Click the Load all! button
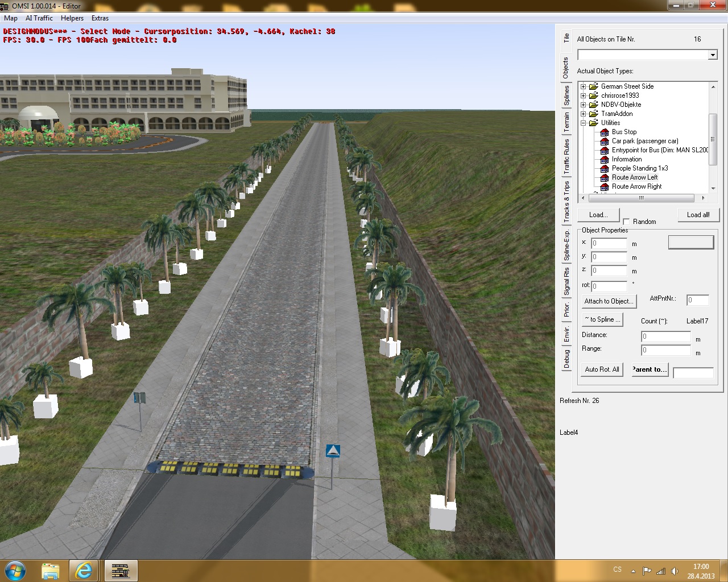Viewport: 728px width, 582px height. pyautogui.click(x=698, y=215)
